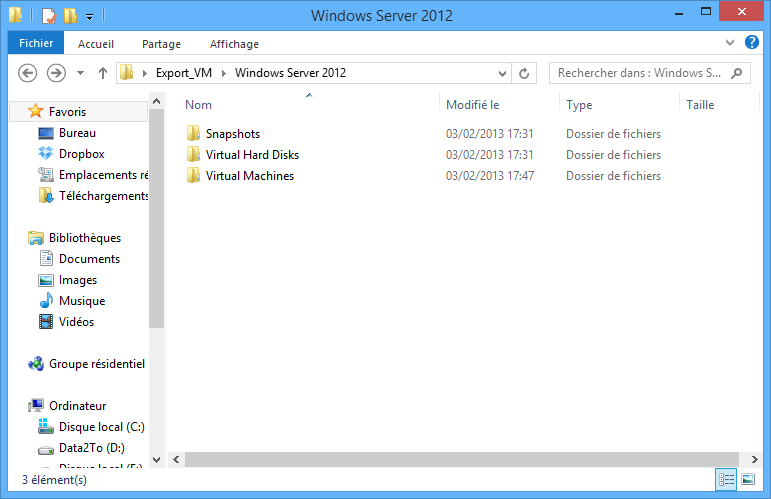This screenshot has height=499, width=771.
Task: Refresh the current folder view
Action: click(524, 73)
